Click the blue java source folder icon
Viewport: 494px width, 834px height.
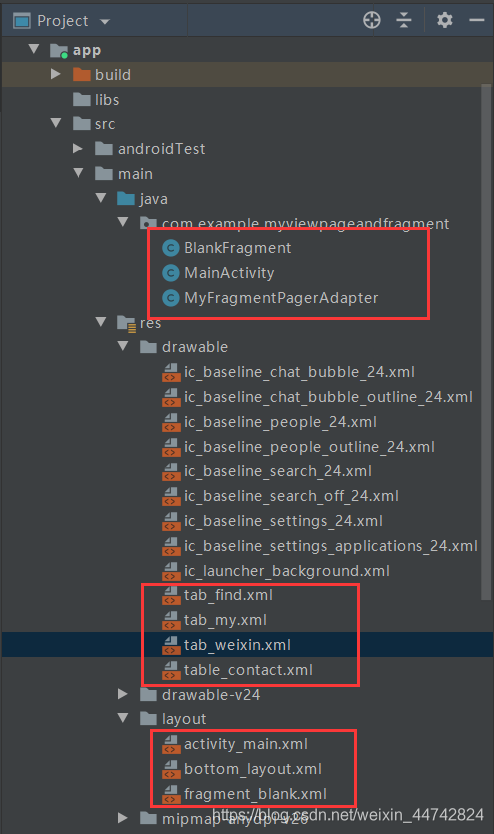click(x=126, y=198)
